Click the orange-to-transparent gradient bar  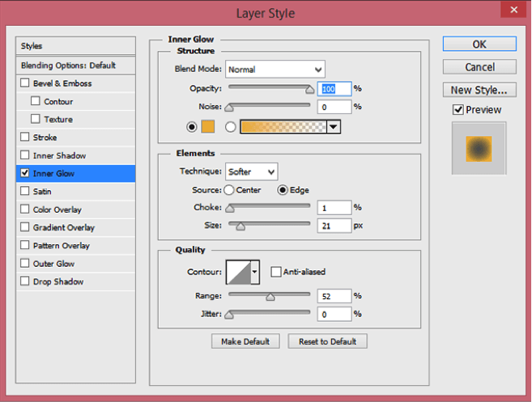point(283,127)
